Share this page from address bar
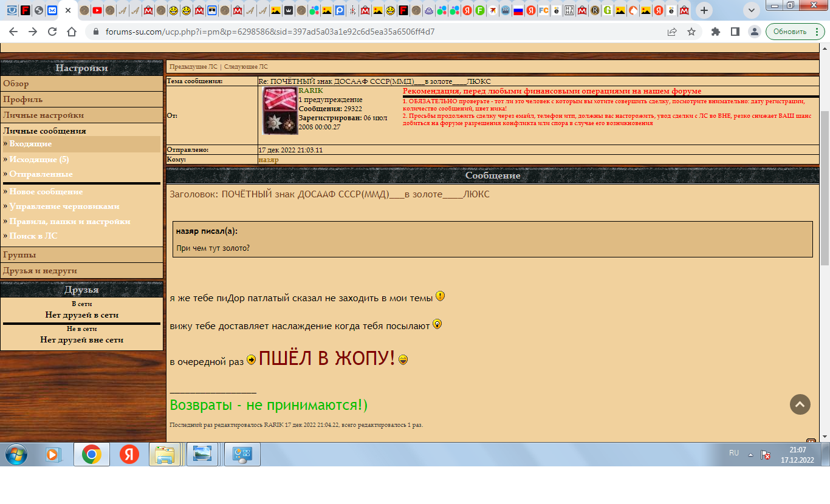 pos(672,32)
